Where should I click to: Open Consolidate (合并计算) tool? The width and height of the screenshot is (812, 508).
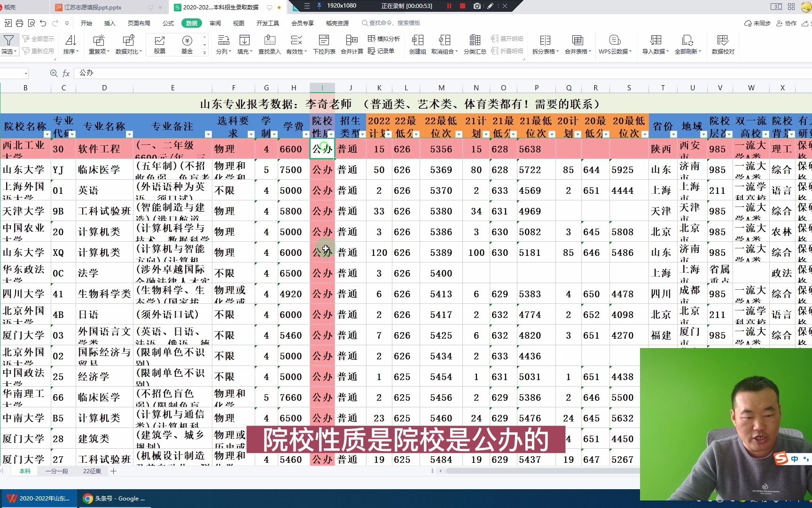click(352, 44)
